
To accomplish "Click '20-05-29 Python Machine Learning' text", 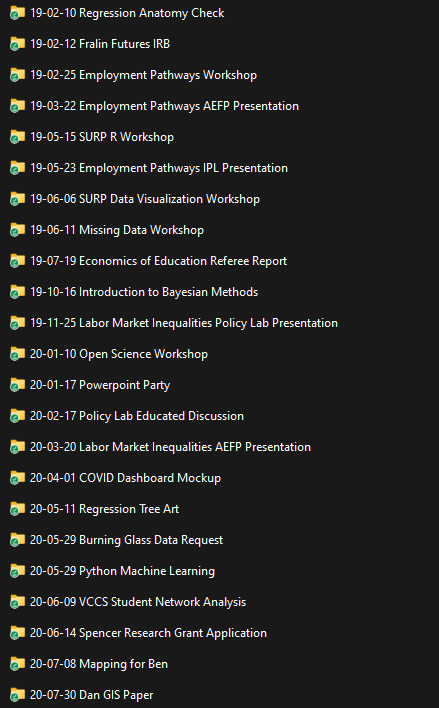I will (x=122, y=571).
